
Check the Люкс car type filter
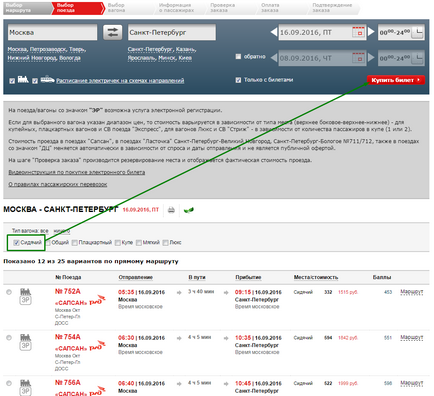click(165, 242)
